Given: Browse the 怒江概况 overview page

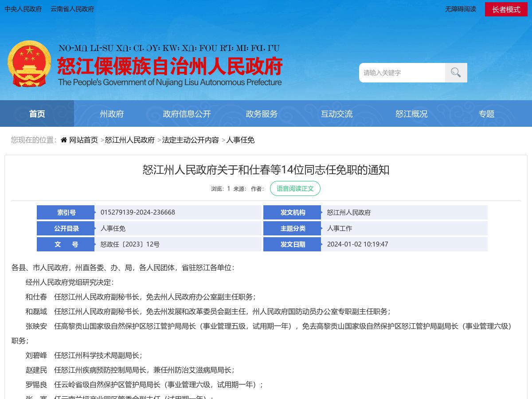Looking at the screenshot, I should click(411, 113).
